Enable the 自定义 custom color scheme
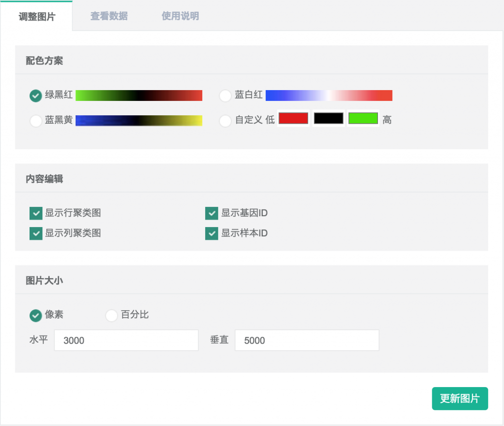The image size is (504, 426). click(225, 121)
